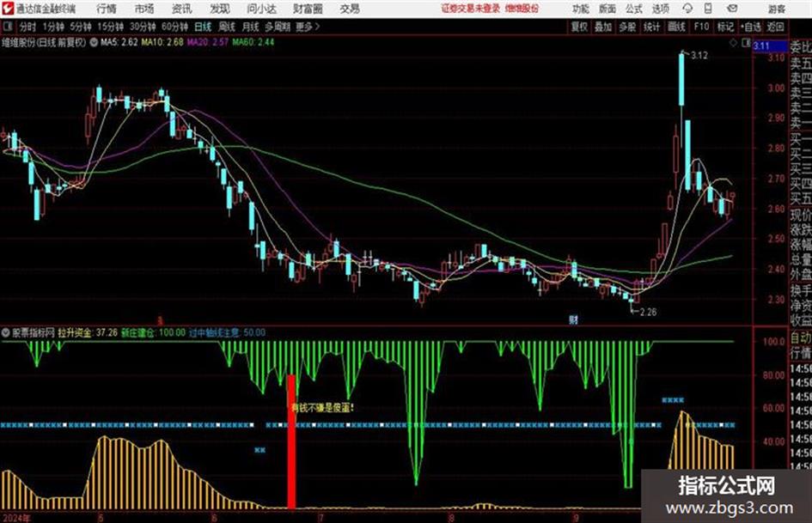Click the 复权 toolbar button
Screen dimensions: 812x523
579,27
